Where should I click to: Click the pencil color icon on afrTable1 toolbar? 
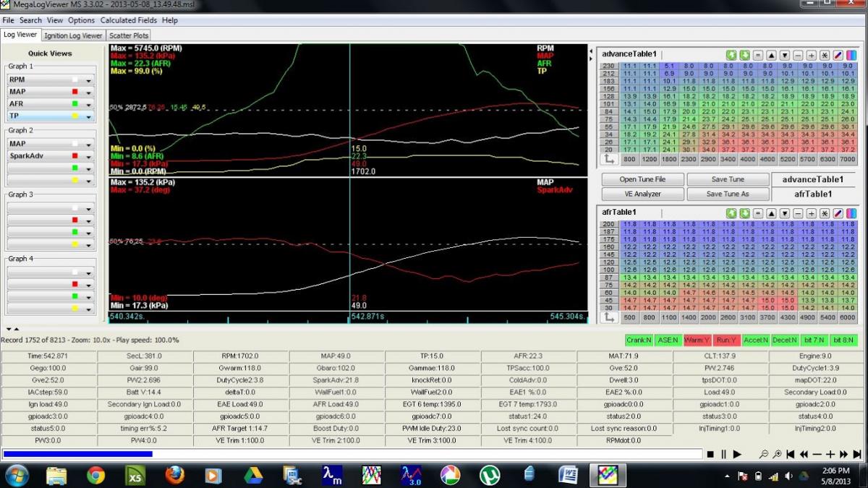tap(838, 213)
